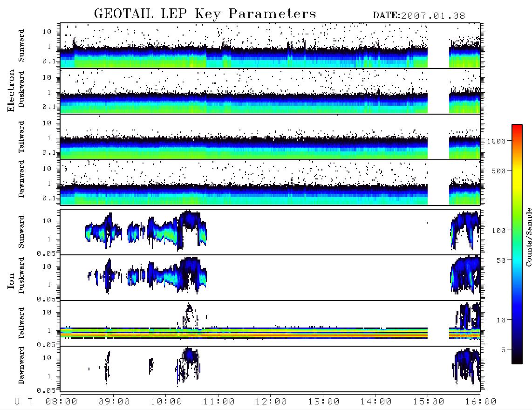This screenshot has height=410, width=532.
Task: Click the 08:00 time tick label
Action: tap(61, 402)
